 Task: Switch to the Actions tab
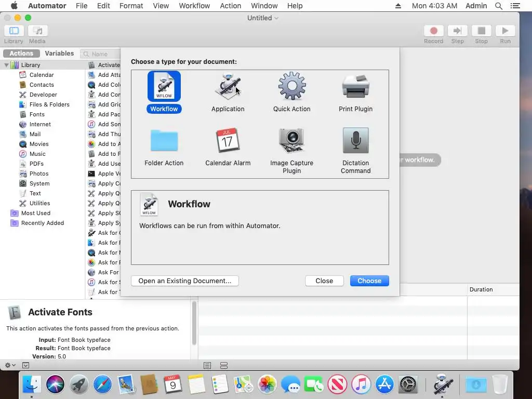click(21, 54)
